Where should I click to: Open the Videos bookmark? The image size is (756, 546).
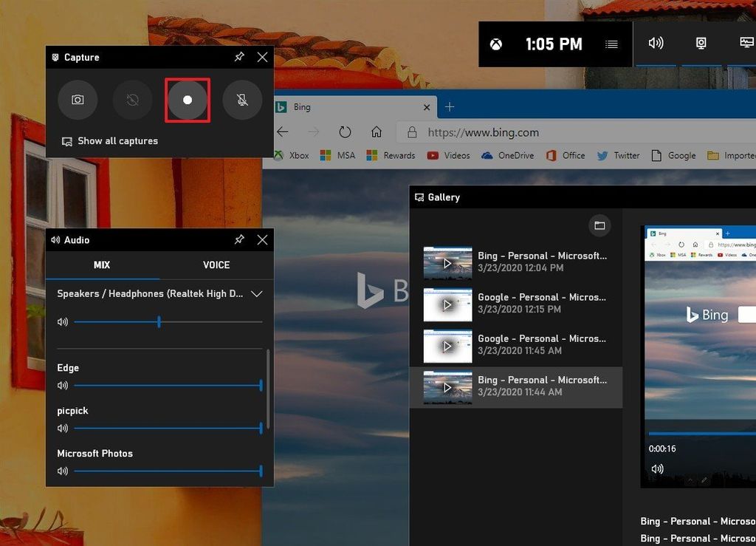448,155
